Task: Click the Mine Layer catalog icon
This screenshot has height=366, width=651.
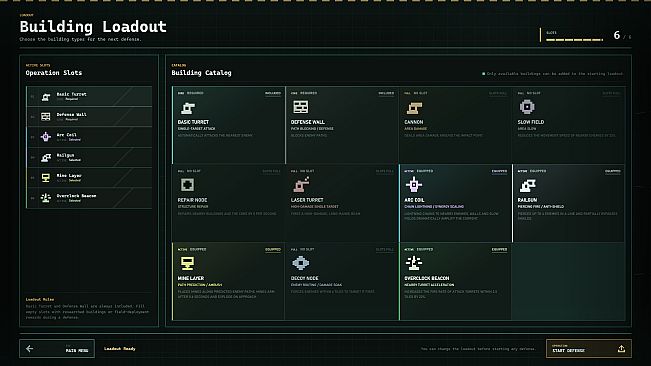Action: pos(187,263)
